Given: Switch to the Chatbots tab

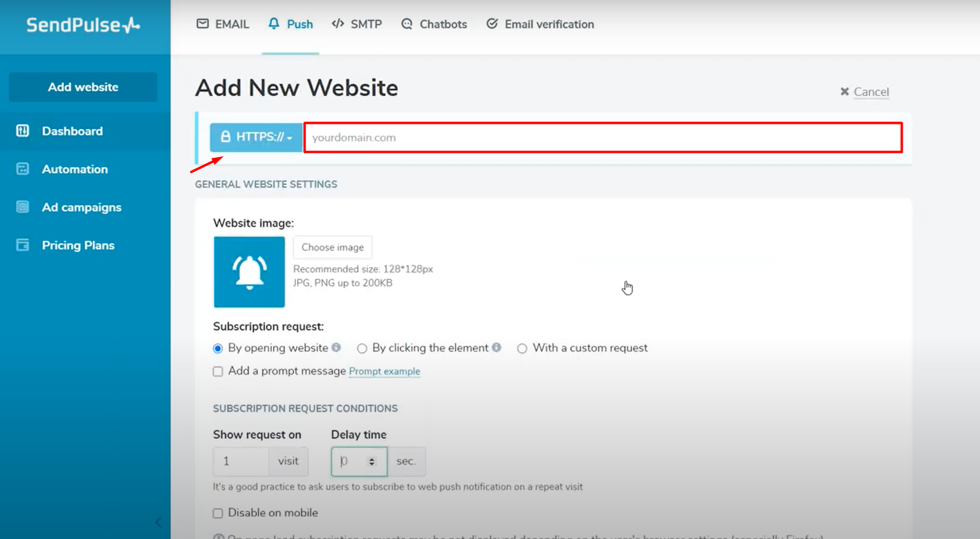Looking at the screenshot, I should (x=434, y=24).
